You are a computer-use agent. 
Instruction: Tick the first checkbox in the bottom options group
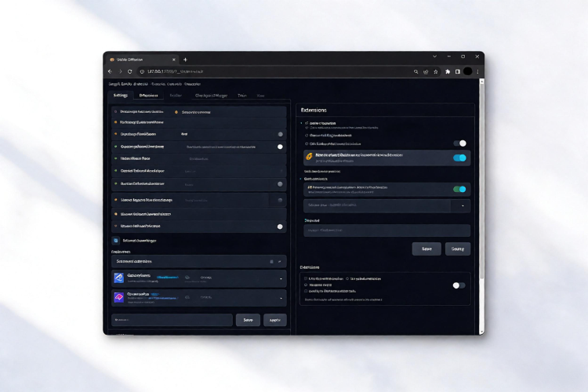click(x=306, y=279)
